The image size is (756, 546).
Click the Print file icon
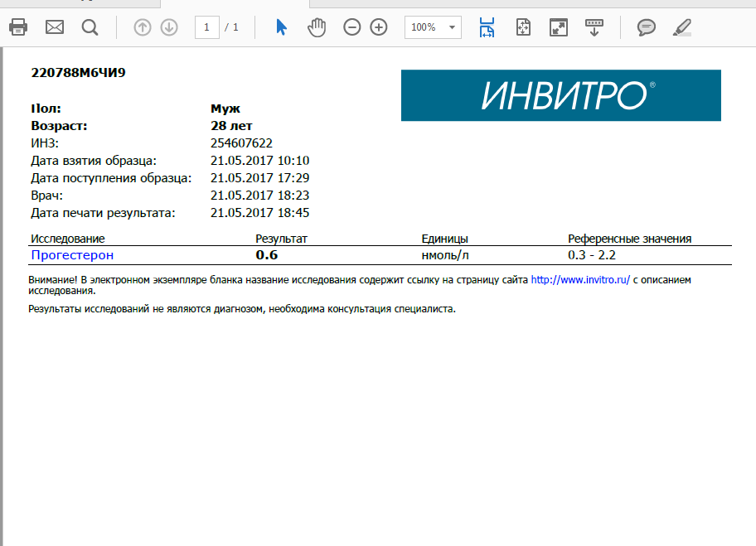pos(18,27)
